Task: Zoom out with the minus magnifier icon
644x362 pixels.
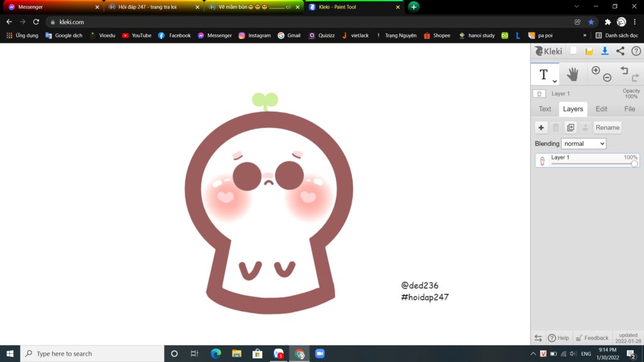Action: (x=607, y=77)
